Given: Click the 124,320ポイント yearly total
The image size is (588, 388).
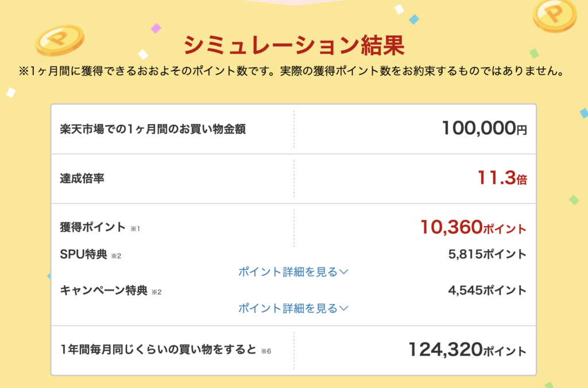Looking at the screenshot, I should (x=467, y=350).
